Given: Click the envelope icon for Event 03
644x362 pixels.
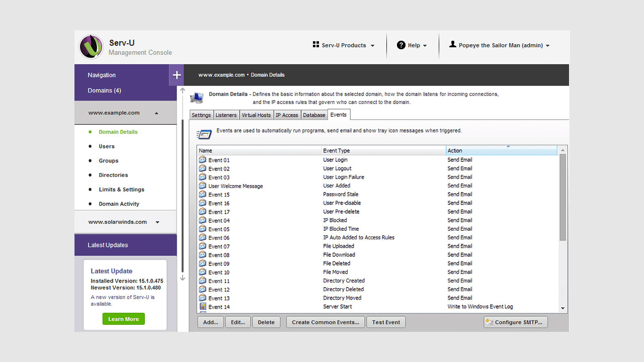Looking at the screenshot, I should click(203, 177).
